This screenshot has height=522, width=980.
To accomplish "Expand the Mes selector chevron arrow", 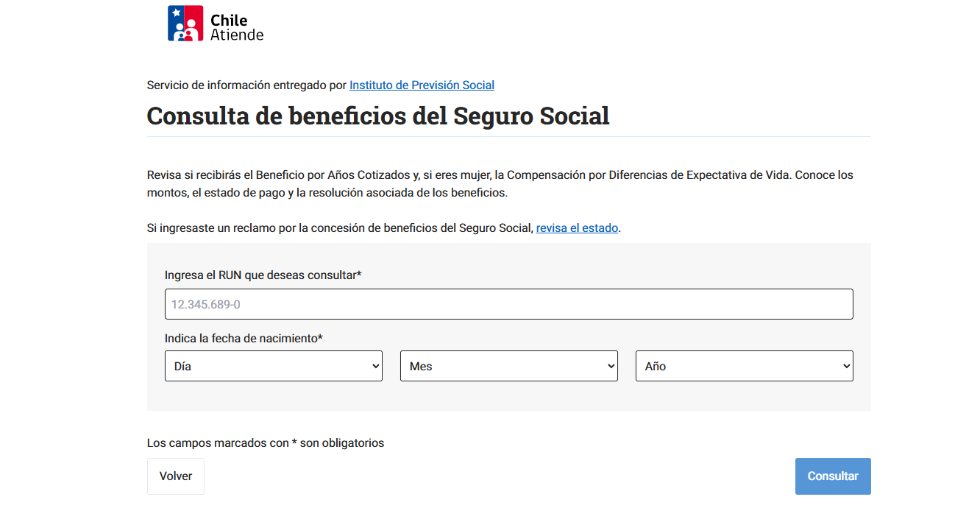I will click(x=609, y=366).
